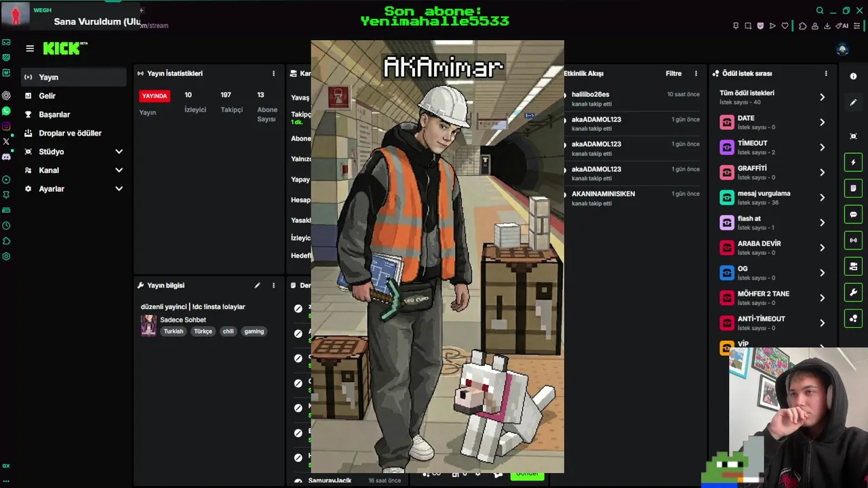Select Yayın in the left menu
The height and width of the screenshot is (488, 868).
tap(73, 77)
